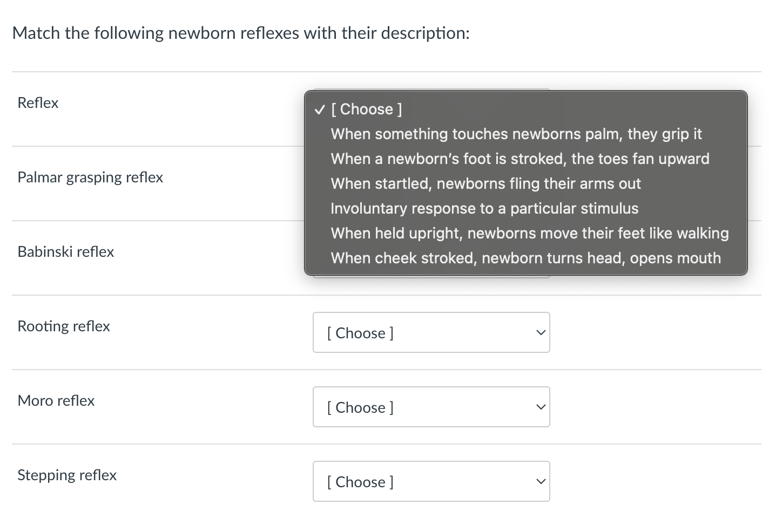Viewport: 769px width, 532px height.
Task: Click the 'Babinski reflex' label
Action: click(66, 252)
